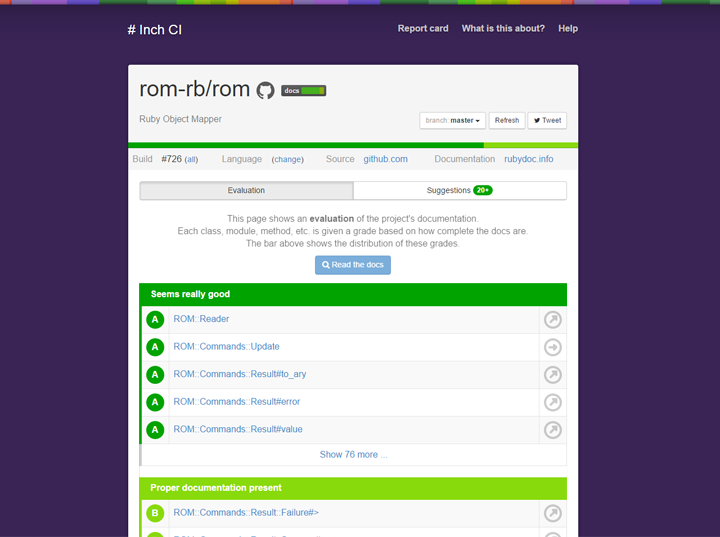Viewport: 720px width, 537px height.
Task: Open source arrow icon for ROM::Reader
Action: click(552, 320)
